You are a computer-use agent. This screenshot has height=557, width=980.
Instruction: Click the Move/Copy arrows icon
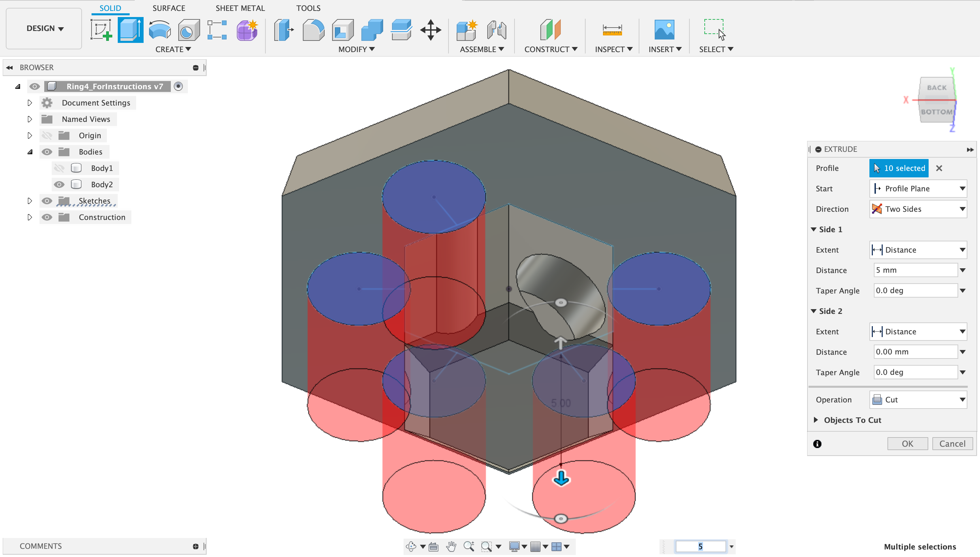point(430,30)
